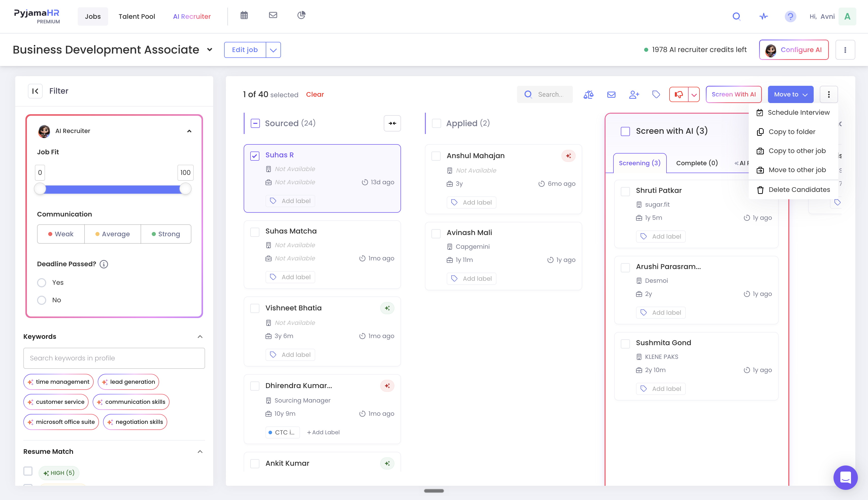Click the label tag icon in toolbar
This screenshot has width=868, height=500.
point(656,94)
